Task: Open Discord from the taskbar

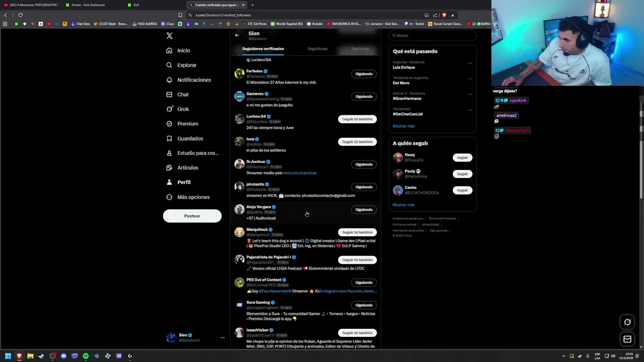Action: click(63, 356)
